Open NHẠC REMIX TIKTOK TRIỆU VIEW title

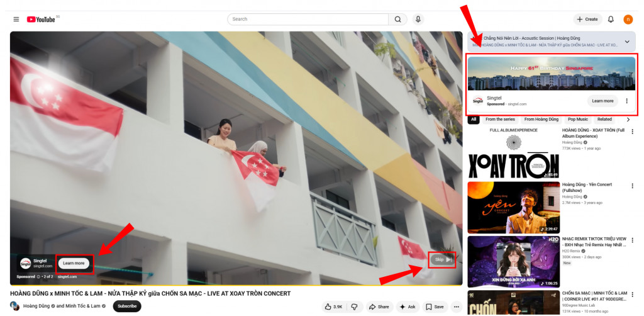(594, 242)
